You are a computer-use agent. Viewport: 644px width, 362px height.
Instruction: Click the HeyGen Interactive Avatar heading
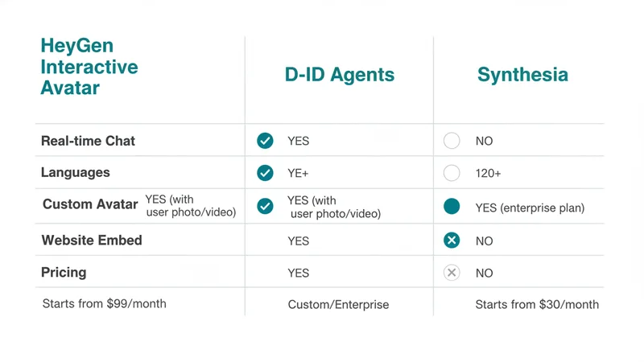coord(89,67)
